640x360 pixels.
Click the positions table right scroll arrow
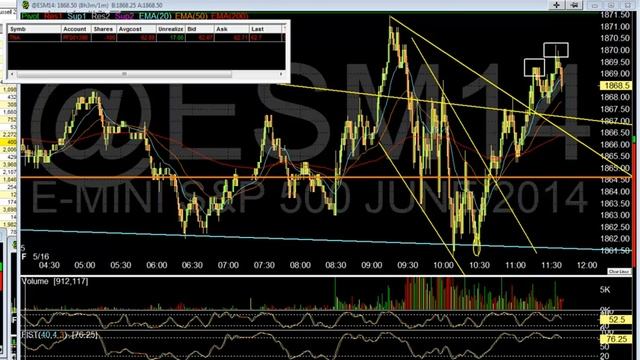point(281,74)
